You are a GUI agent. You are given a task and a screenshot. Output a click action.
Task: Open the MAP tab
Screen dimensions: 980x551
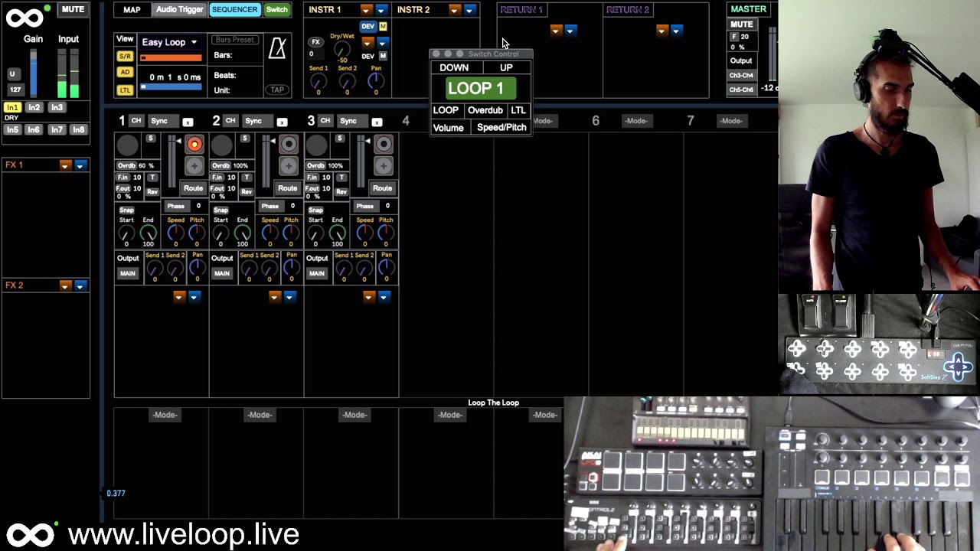pos(132,10)
